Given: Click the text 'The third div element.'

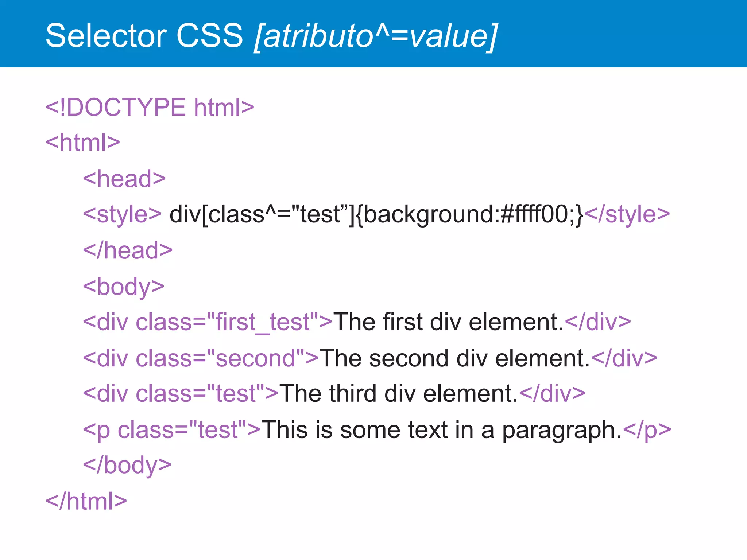Looking at the screenshot, I should [x=399, y=394].
